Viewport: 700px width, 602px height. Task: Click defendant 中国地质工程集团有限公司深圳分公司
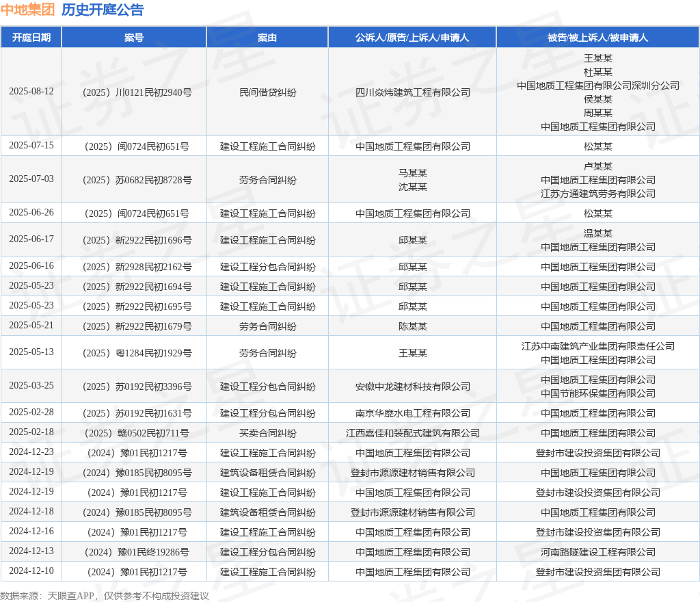point(597,86)
